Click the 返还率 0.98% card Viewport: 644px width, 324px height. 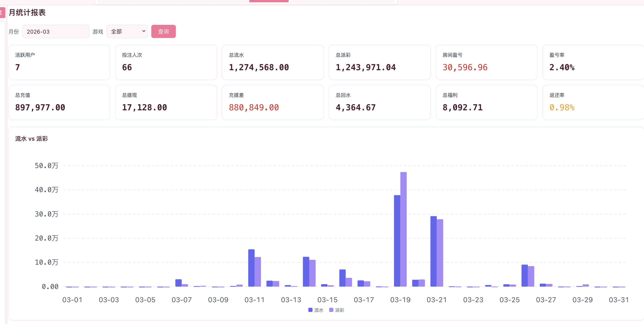(x=593, y=103)
